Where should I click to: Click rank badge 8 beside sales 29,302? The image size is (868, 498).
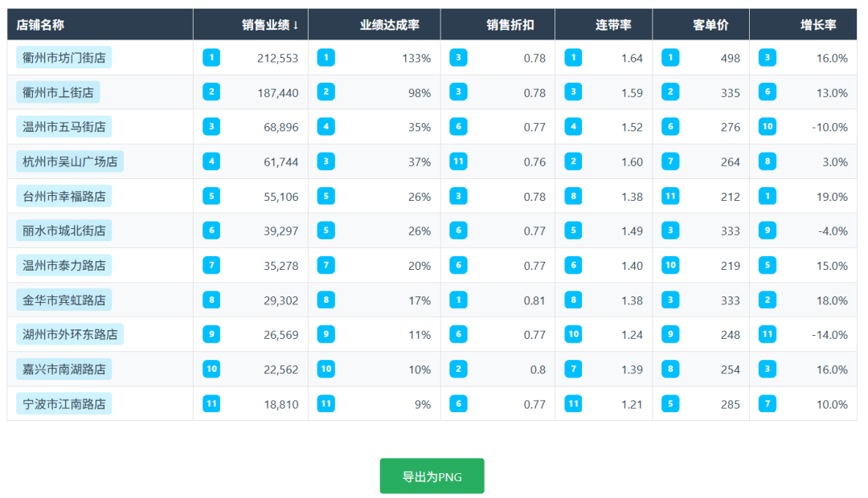211,300
